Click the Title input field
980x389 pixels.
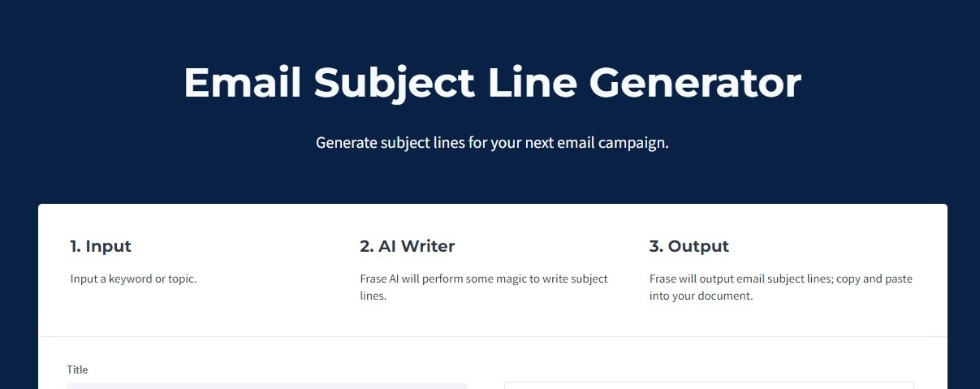267,385
